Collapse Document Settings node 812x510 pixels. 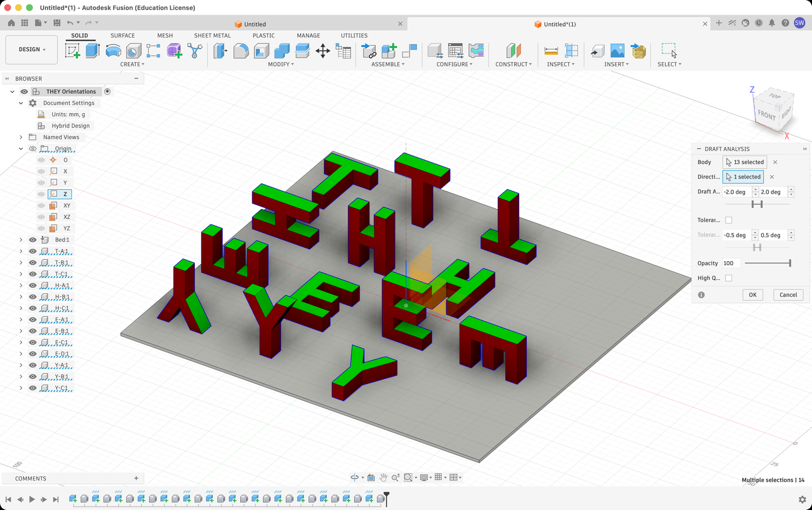[x=21, y=103]
